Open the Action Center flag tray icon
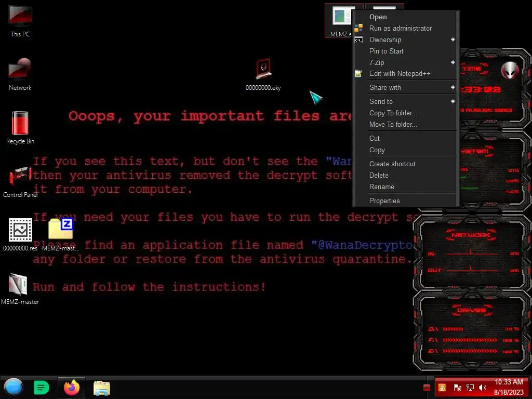Viewport: 532px width, 399px height. [x=457, y=387]
